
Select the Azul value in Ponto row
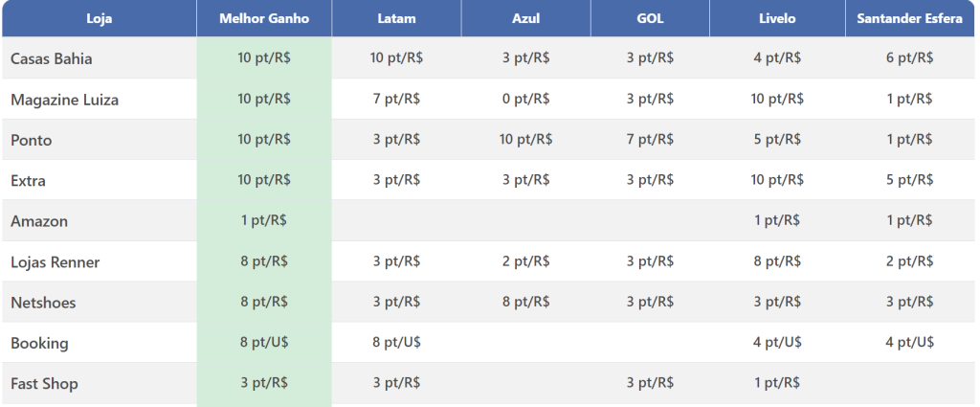[x=525, y=139]
